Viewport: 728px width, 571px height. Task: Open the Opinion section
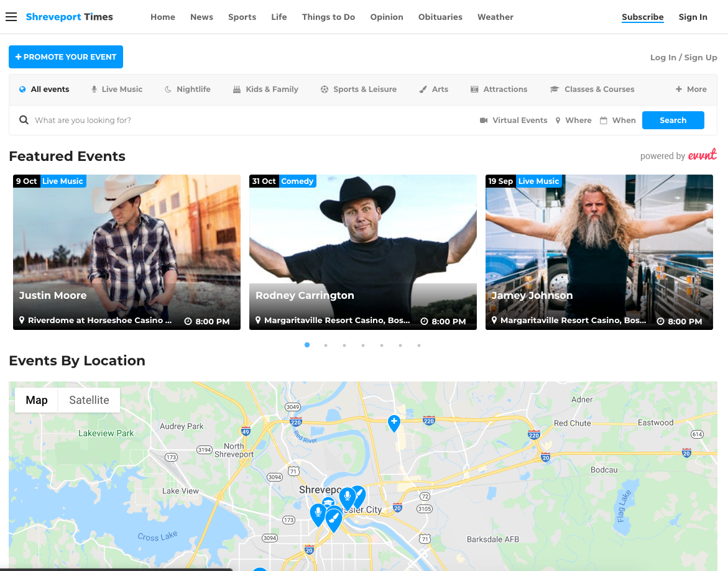[x=386, y=17]
